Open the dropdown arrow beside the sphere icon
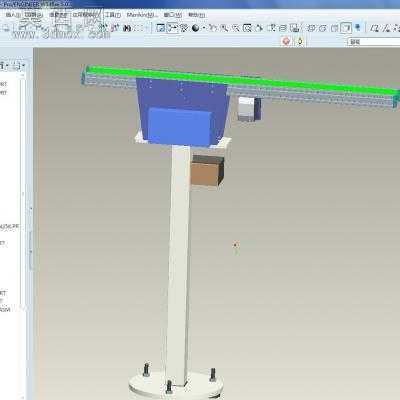Viewport: 400px width, 400px height. (x=203, y=28)
